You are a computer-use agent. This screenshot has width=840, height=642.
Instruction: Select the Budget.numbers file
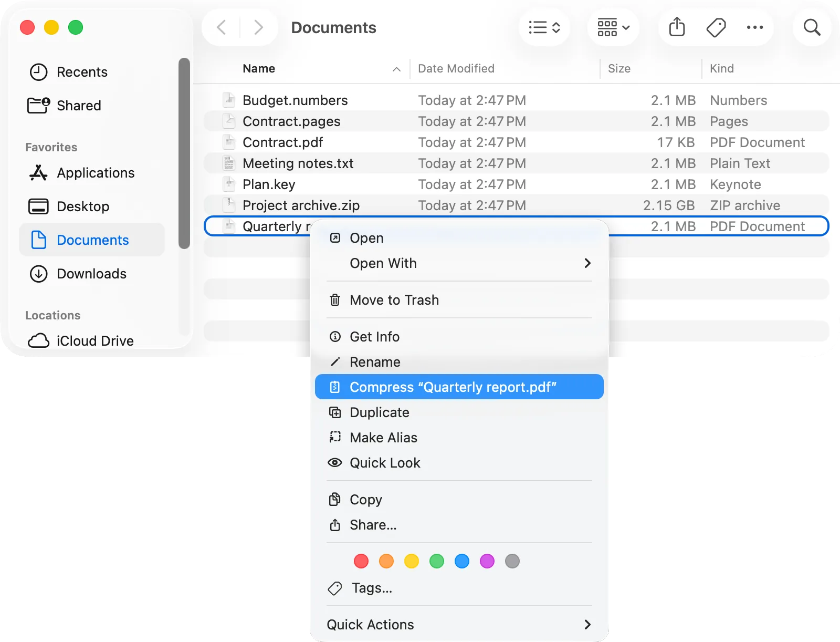[517, 100]
